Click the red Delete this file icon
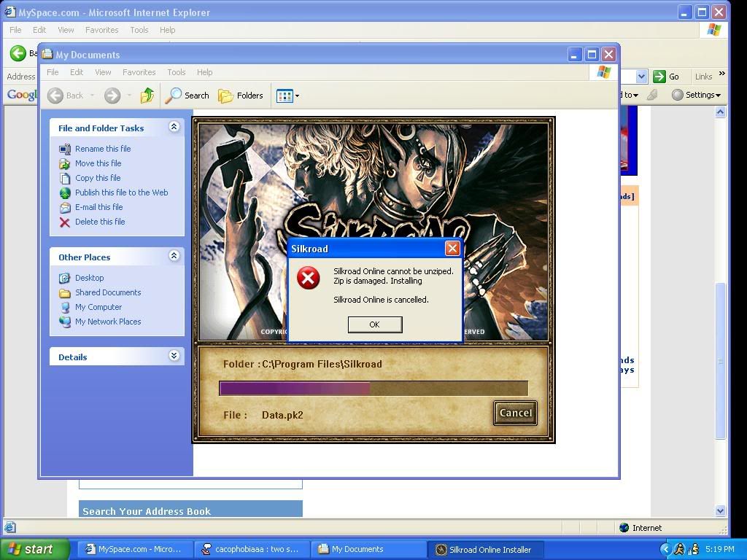 (x=64, y=222)
